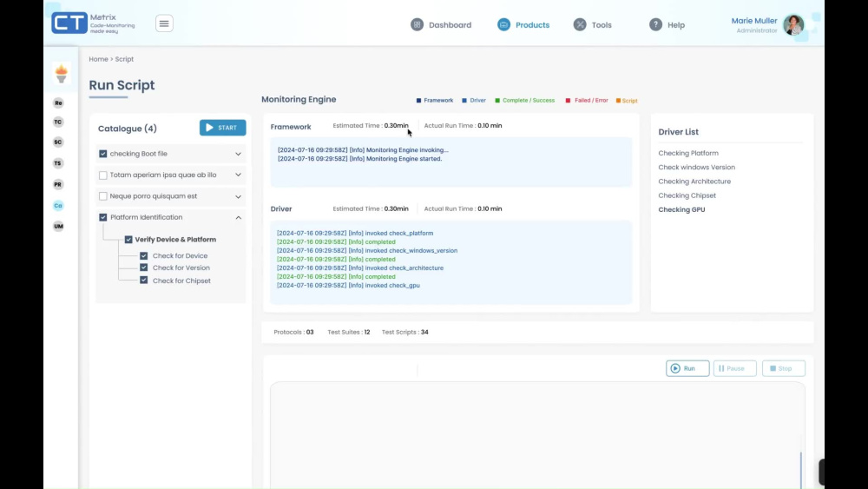Viewport: 868px width, 489px height.
Task: Click the 'invoked check_gpu' log line
Action: pyautogui.click(x=348, y=285)
